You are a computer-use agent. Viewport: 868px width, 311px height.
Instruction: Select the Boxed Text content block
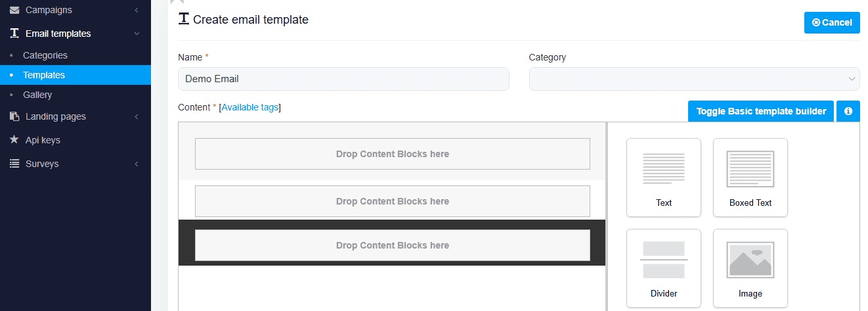click(750, 178)
